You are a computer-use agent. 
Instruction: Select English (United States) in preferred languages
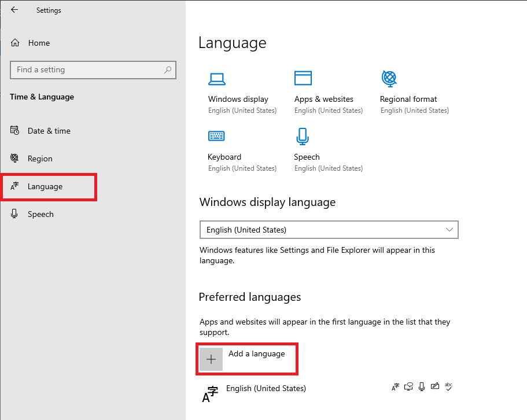266,388
